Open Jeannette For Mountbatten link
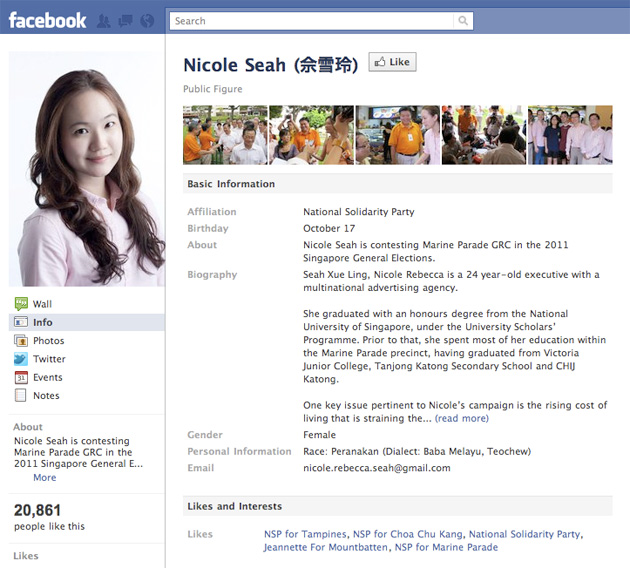The height and width of the screenshot is (568, 630). [325, 548]
